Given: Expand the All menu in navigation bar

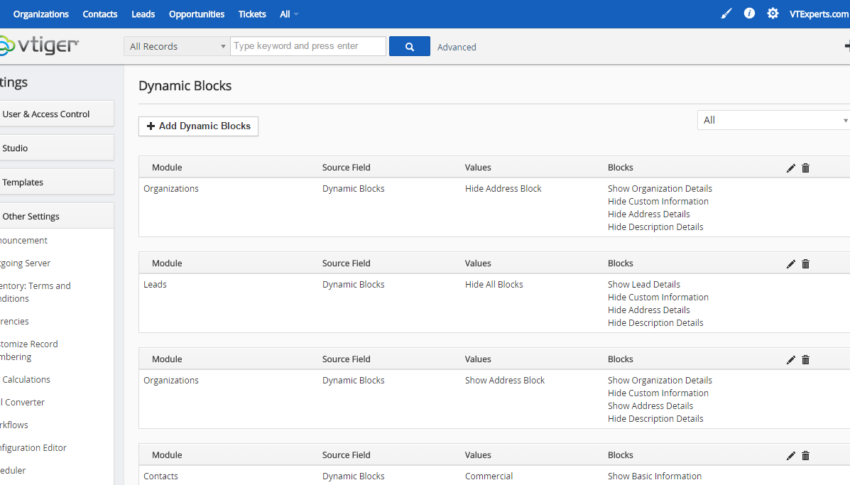Looking at the screenshot, I should 289,14.
